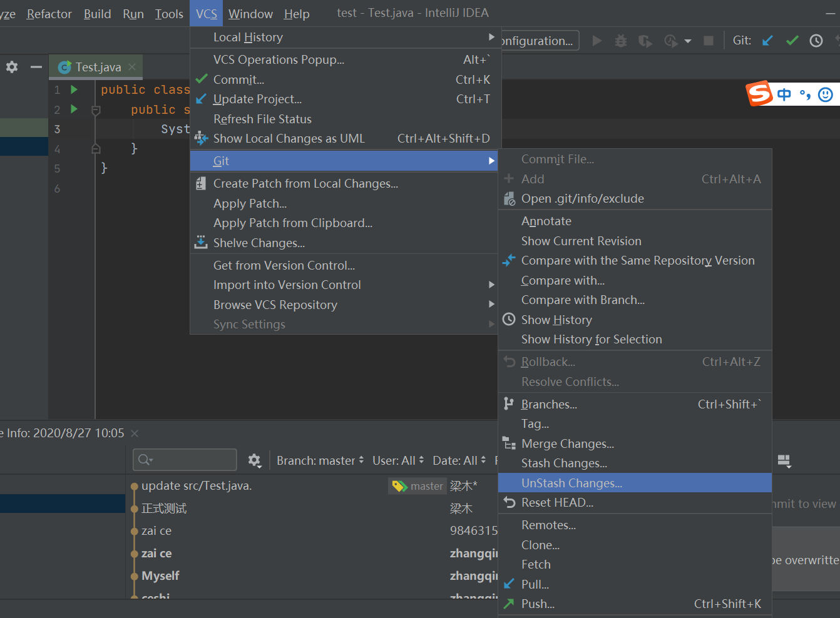Select Fetch in Git submenu
This screenshot has height=618, width=840.
coord(635,564)
